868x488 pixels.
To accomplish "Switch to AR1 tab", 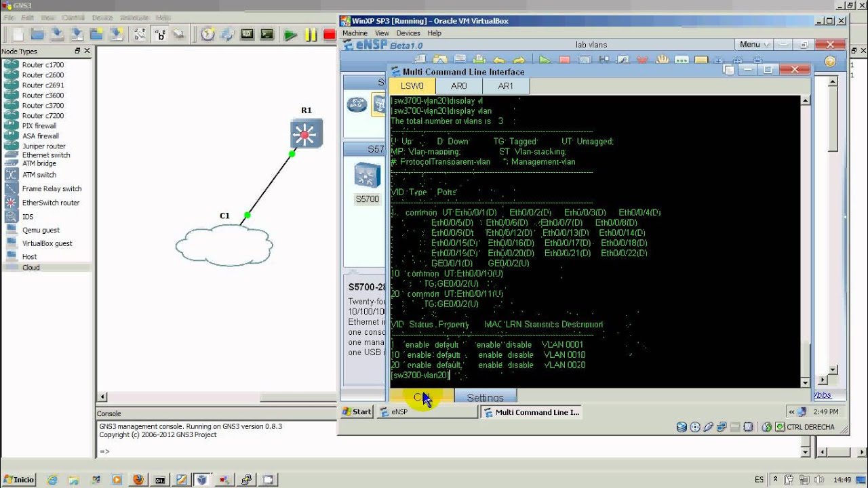I will 506,86.
